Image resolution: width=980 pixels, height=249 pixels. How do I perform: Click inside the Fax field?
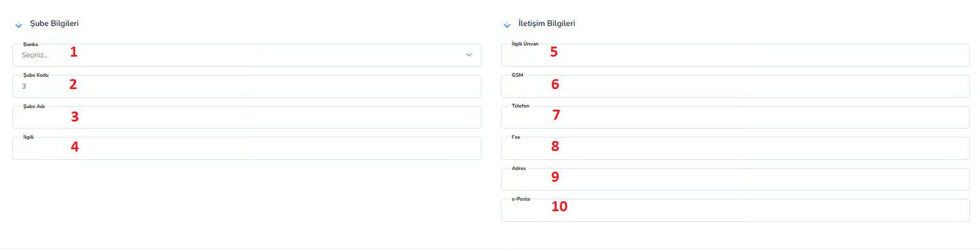[x=735, y=148]
